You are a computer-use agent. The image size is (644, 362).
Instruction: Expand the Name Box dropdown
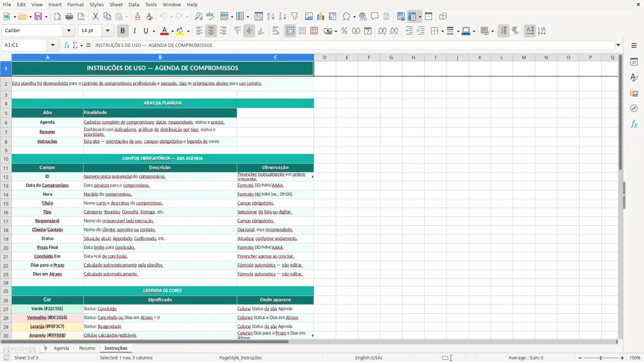pos(53,45)
